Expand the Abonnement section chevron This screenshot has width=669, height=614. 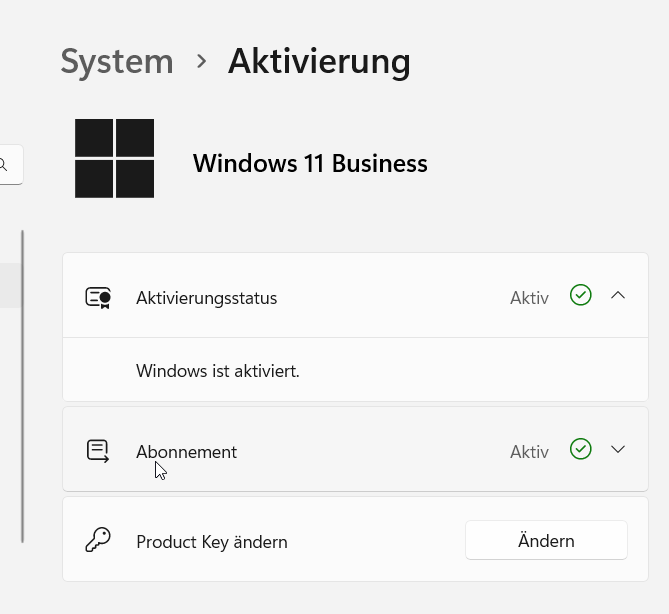click(x=618, y=449)
